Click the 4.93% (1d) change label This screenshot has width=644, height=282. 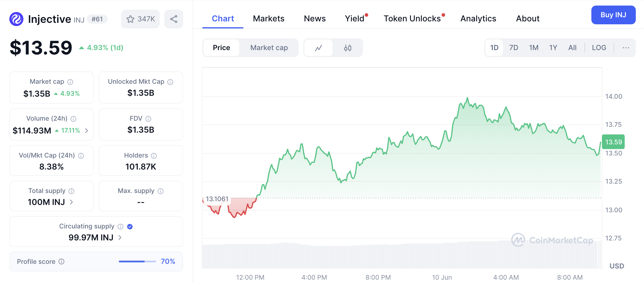tap(101, 48)
